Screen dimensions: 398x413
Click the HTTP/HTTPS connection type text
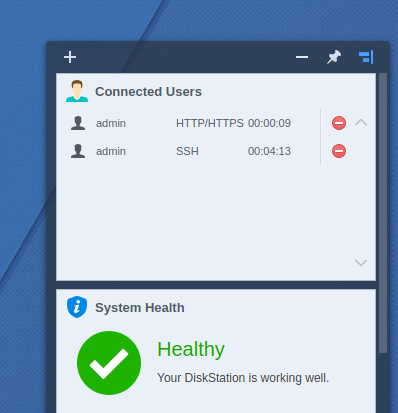tap(210, 123)
